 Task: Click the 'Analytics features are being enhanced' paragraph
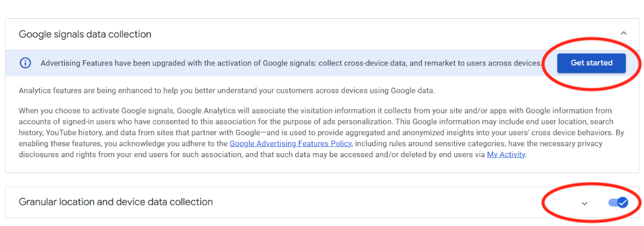226,91
